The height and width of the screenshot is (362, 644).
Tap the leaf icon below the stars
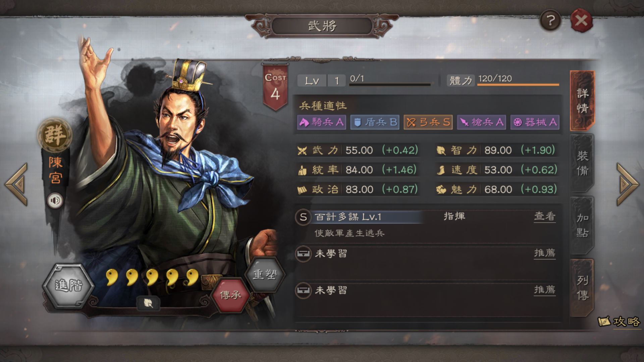(149, 303)
